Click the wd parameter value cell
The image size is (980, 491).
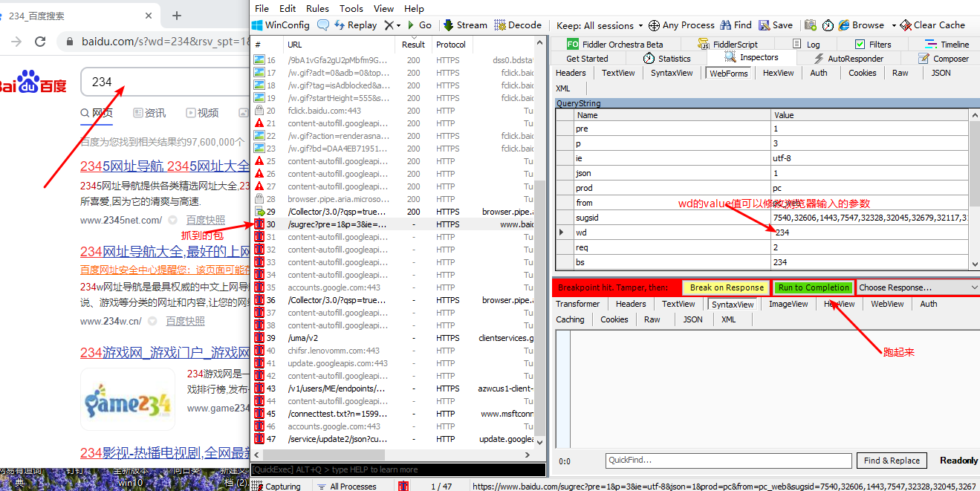869,233
